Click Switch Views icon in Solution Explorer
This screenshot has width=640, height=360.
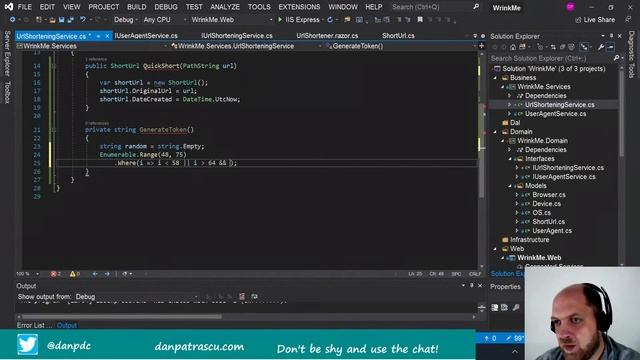[x=523, y=47]
